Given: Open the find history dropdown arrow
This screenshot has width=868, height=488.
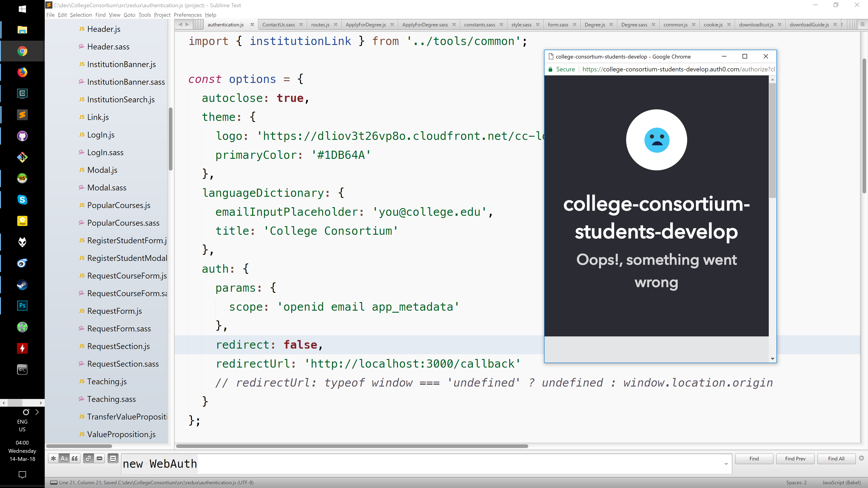Looking at the screenshot, I should pos(726,464).
